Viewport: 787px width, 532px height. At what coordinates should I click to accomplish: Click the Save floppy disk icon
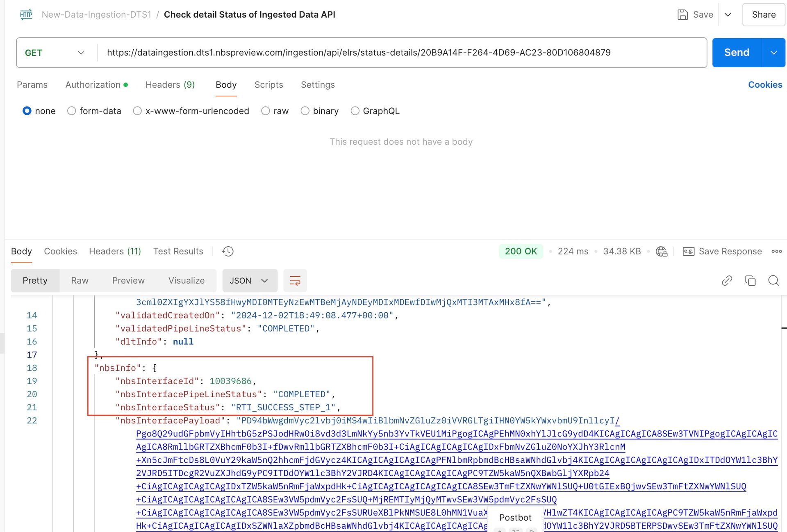click(x=682, y=15)
